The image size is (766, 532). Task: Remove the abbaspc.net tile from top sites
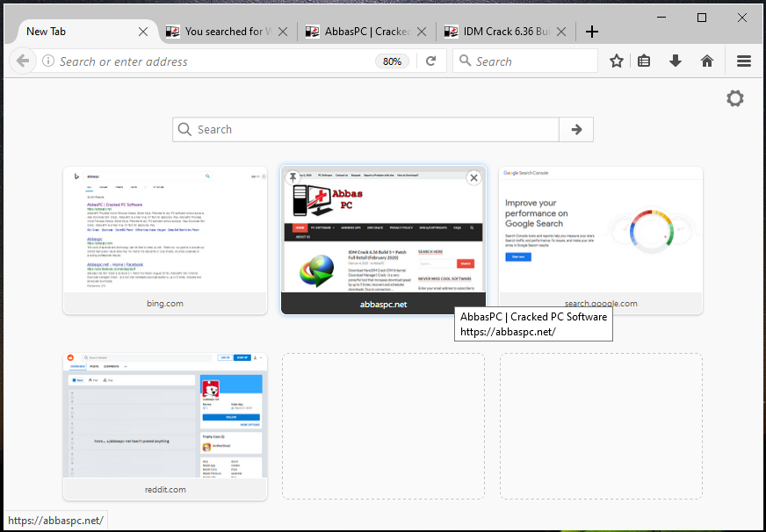point(473,178)
